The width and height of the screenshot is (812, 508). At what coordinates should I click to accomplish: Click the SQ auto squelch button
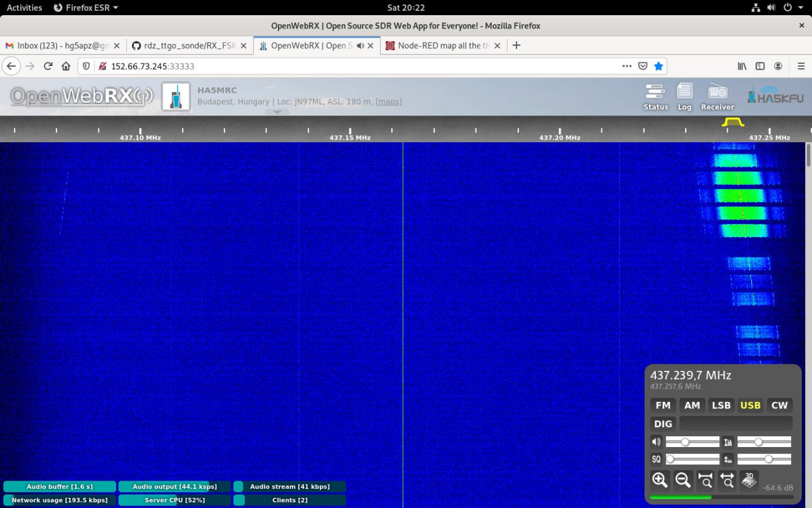point(656,459)
